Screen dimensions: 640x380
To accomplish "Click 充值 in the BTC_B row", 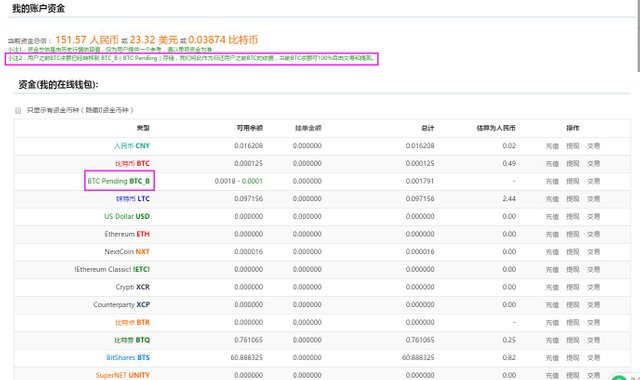I will (x=552, y=181).
